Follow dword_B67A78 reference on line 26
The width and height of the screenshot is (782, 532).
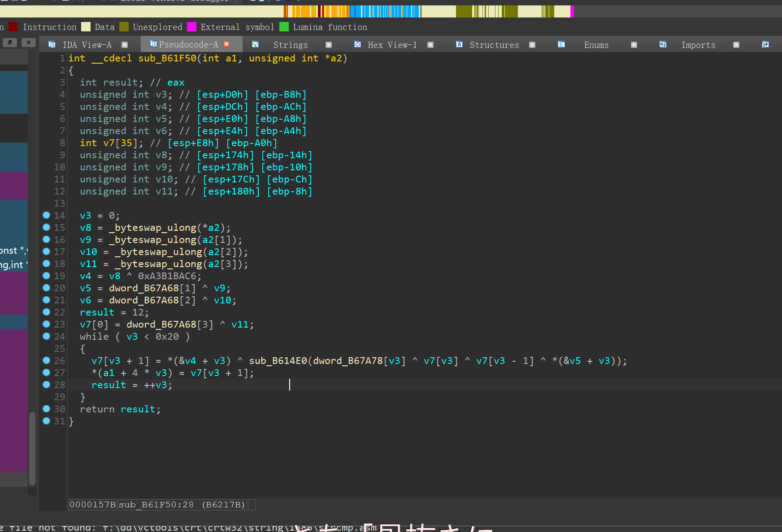click(348, 361)
